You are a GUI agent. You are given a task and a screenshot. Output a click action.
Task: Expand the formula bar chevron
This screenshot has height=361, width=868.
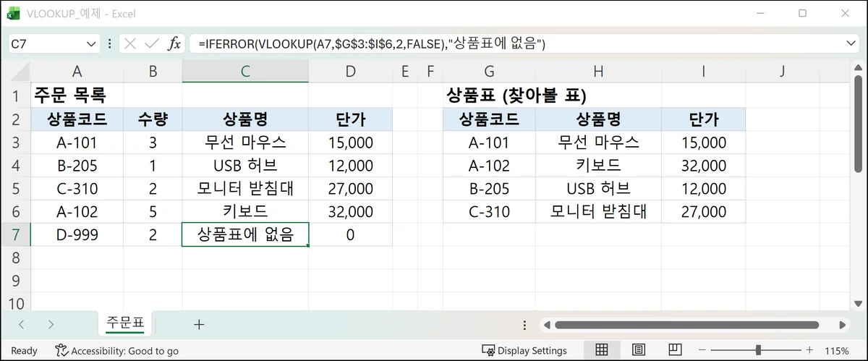coord(851,43)
